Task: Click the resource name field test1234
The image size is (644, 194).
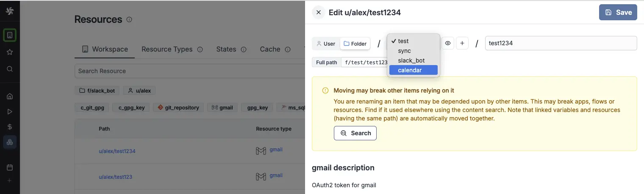Action: click(x=561, y=43)
